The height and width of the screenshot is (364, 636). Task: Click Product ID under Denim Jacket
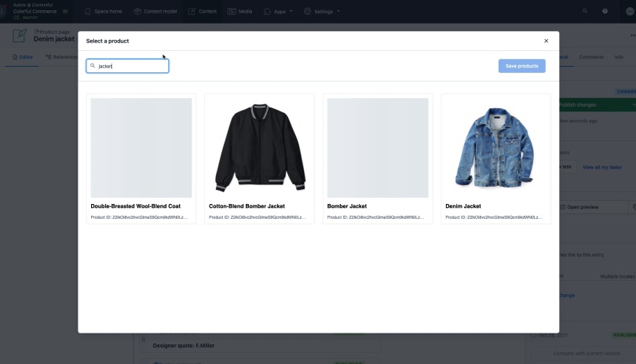click(494, 217)
